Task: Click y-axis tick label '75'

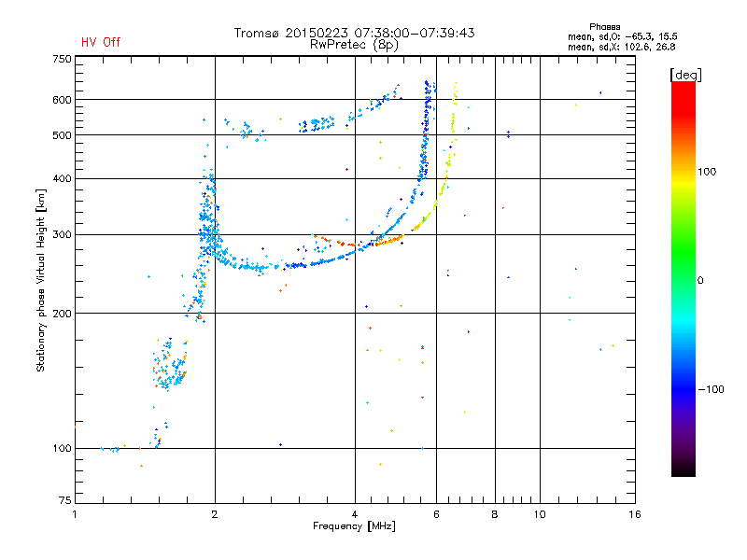Action: pyautogui.click(x=65, y=500)
